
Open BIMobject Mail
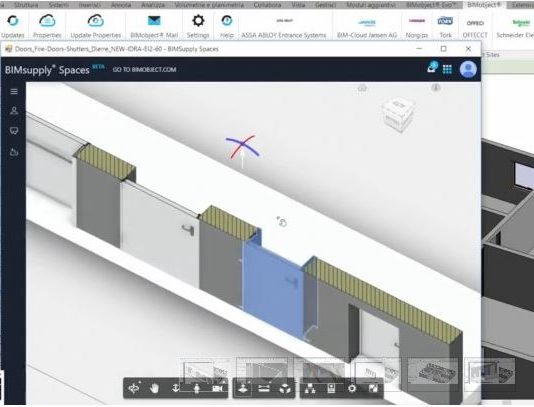[154, 26]
